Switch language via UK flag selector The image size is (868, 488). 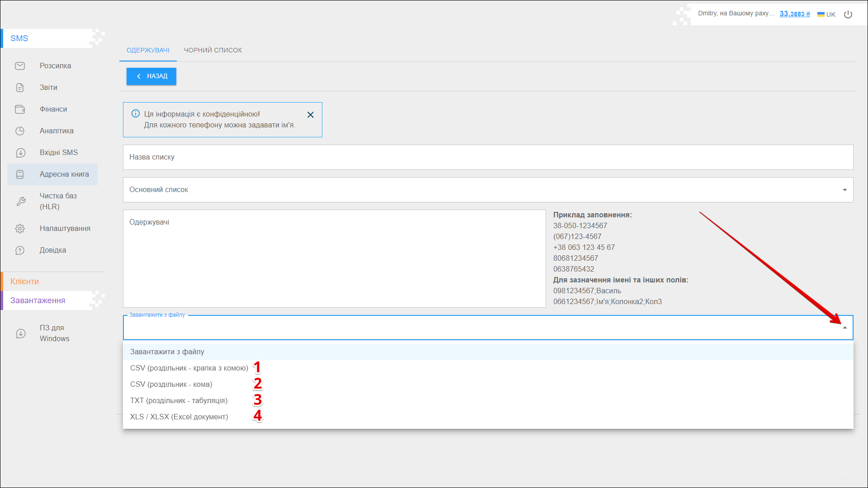(x=826, y=14)
